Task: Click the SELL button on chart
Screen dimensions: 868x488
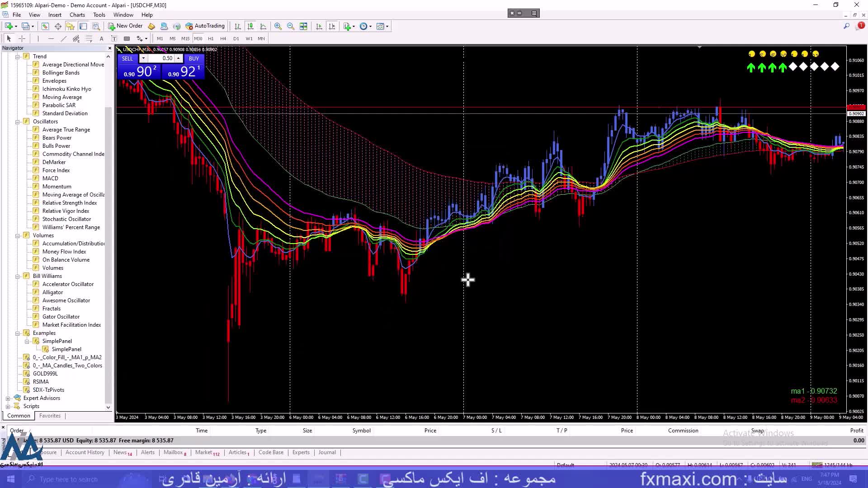Action: (x=127, y=59)
